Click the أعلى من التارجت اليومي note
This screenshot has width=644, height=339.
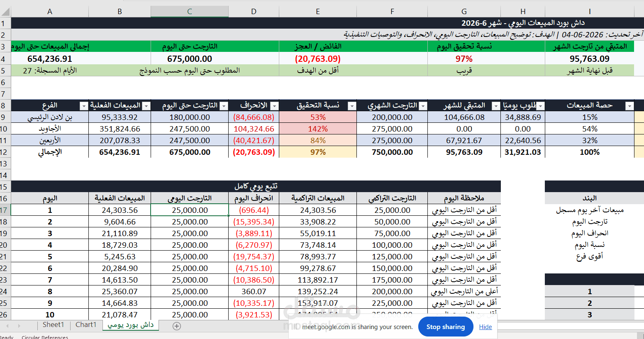coord(464,292)
